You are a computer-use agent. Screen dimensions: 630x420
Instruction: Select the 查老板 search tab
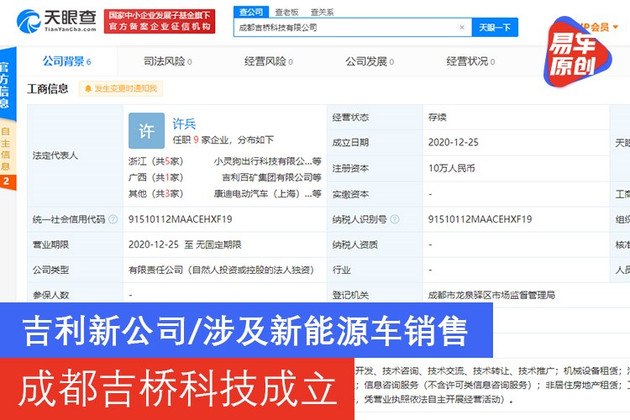286,12
